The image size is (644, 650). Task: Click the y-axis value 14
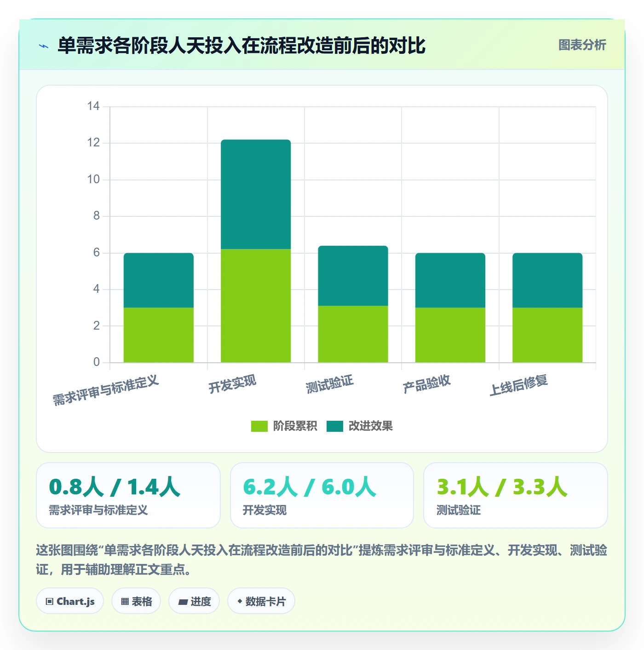(93, 106)
